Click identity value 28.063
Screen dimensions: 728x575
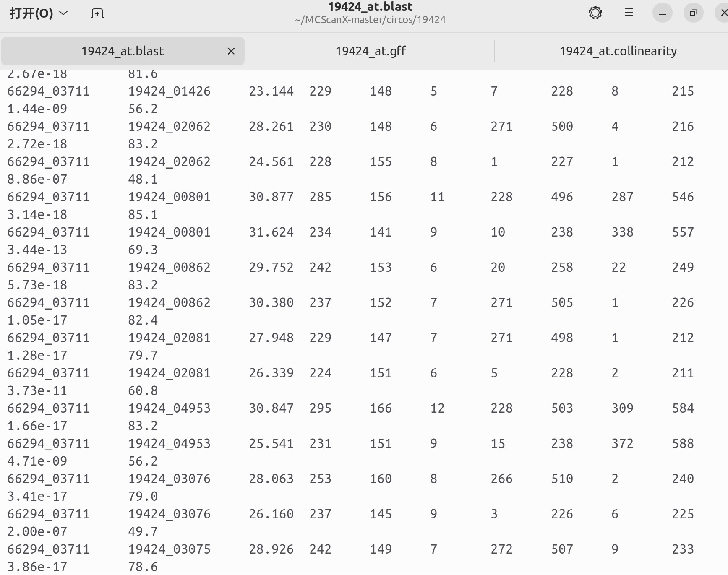271,479
